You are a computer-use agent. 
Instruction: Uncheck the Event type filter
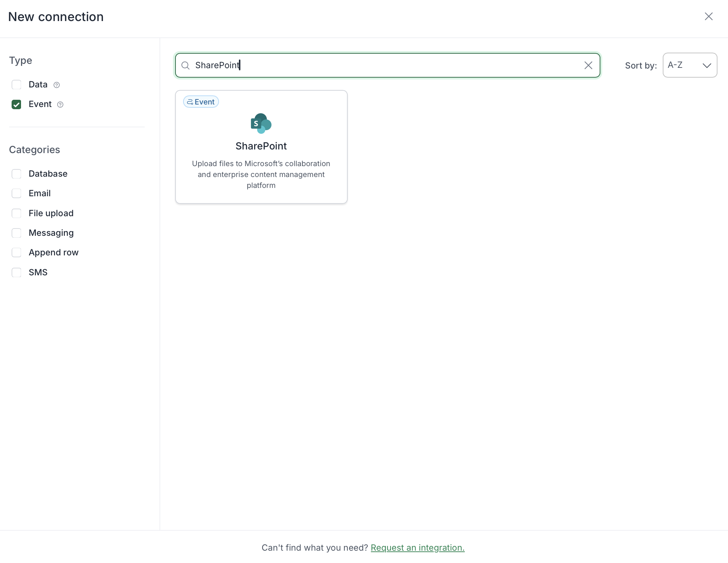(x=16, y=104)
